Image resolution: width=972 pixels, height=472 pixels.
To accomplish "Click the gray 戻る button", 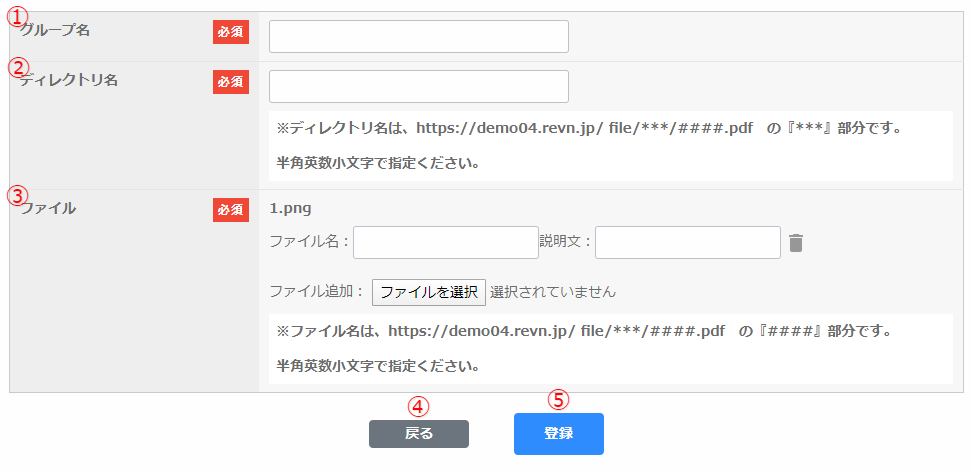I will tap(418, 434).
